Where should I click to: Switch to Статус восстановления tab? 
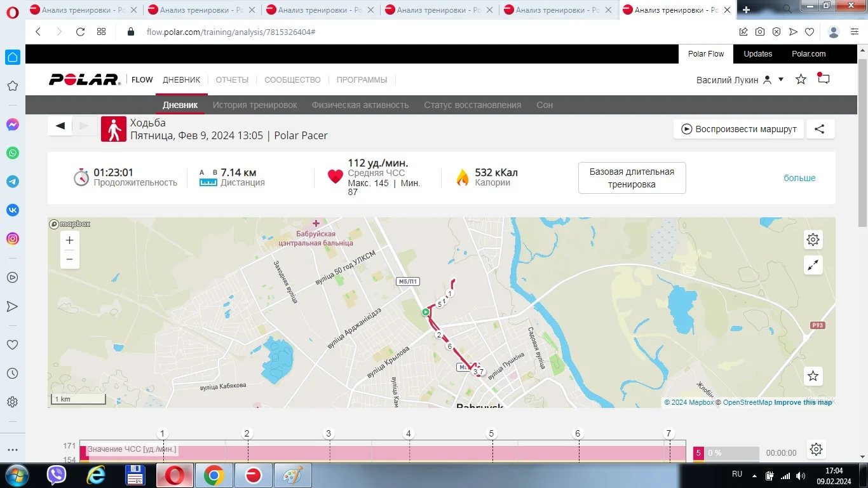point(473,105)
